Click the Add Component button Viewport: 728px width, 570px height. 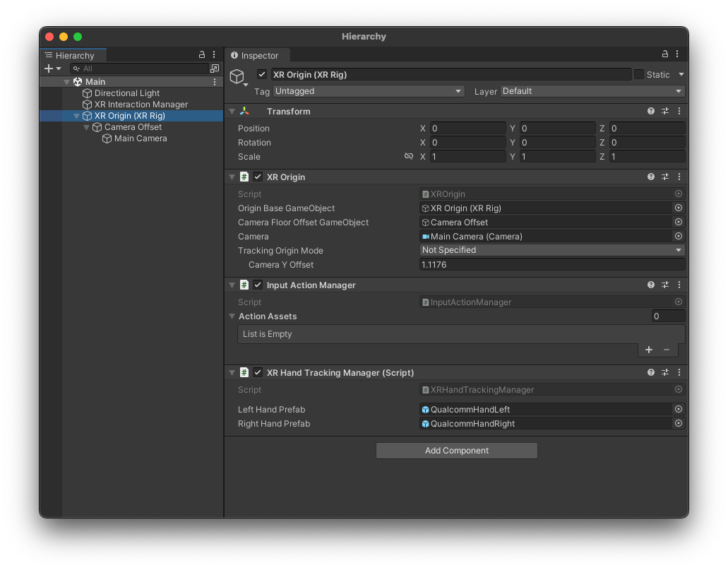coord(457,451)
